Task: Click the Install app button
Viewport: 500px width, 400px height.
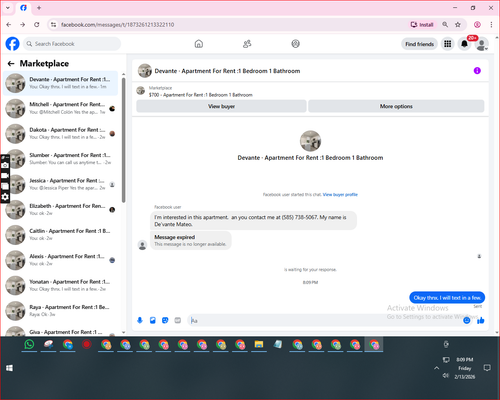Action: [x=422, y=25]
